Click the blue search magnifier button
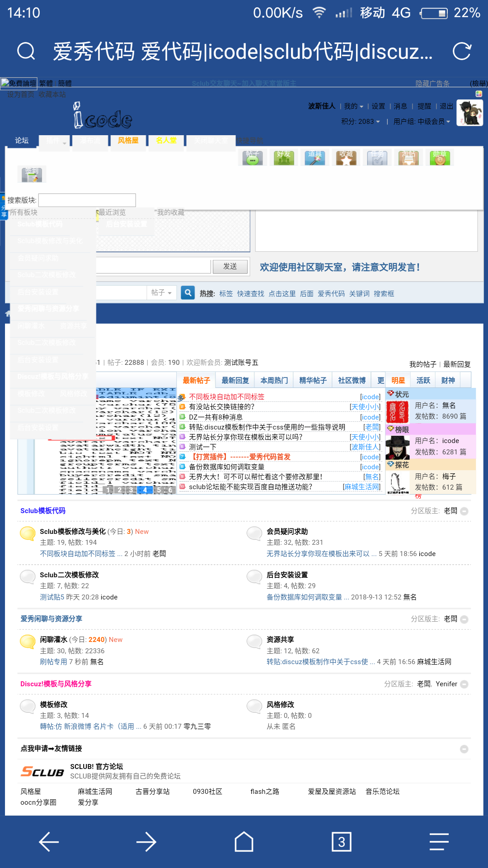 coord(188,293)
